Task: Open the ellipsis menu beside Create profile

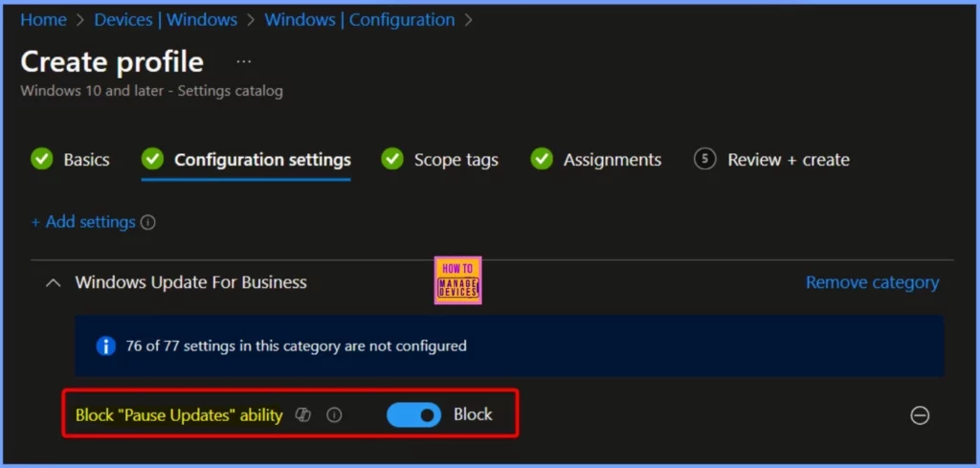Action: click(244, 62)
